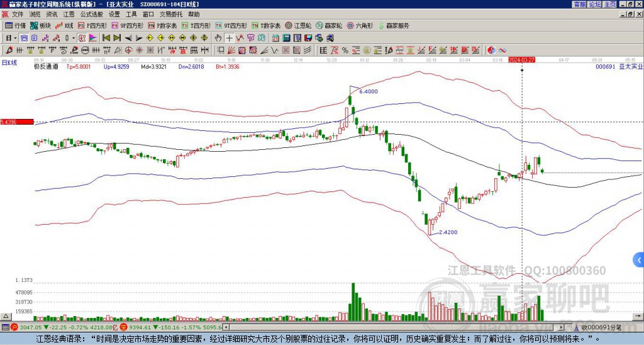
Task: Open the 帮助 menu
Action: coord(194,14)
